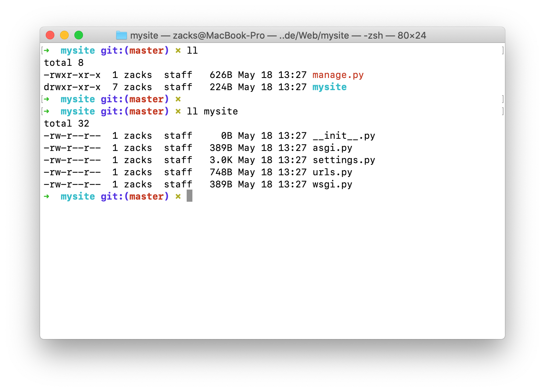The image size is (545, 392).
Task: Click the 3.0K size value for settings.py
Action: 221,160
